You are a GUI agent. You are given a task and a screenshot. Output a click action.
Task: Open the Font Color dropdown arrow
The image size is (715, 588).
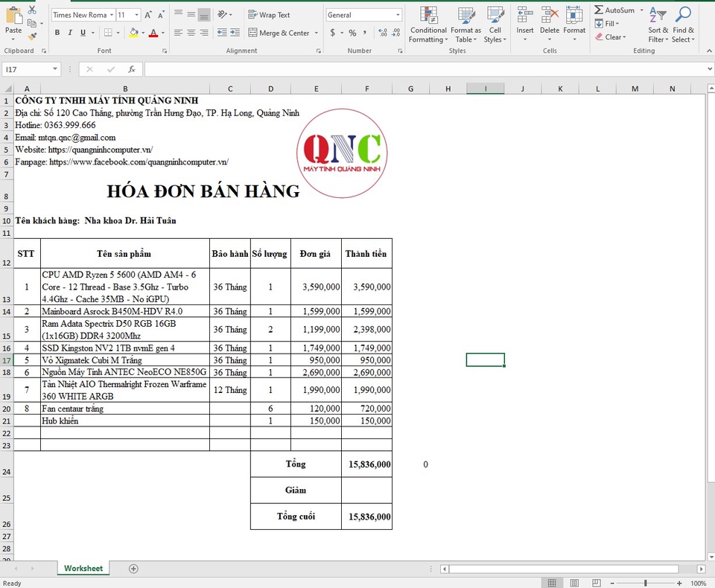(x=163, y=33)
